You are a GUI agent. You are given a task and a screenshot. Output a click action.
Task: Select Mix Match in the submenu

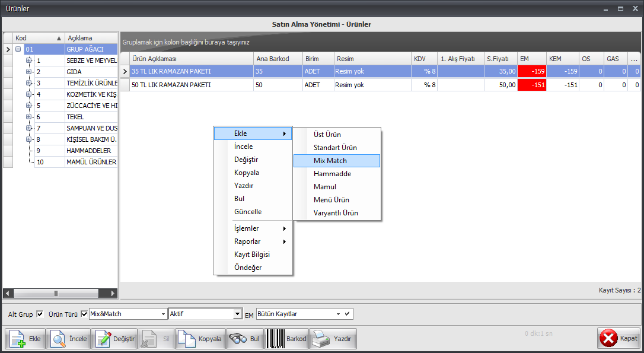click(x=337, y=161)
